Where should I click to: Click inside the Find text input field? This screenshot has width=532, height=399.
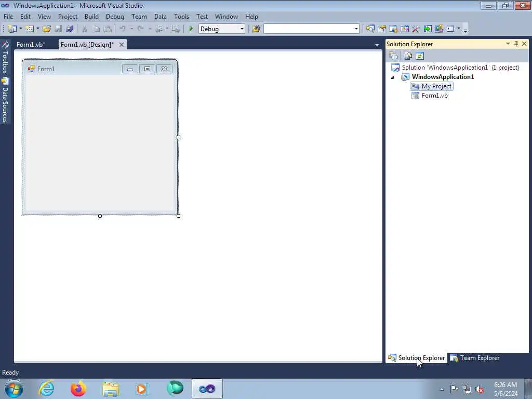pos(309,29)
